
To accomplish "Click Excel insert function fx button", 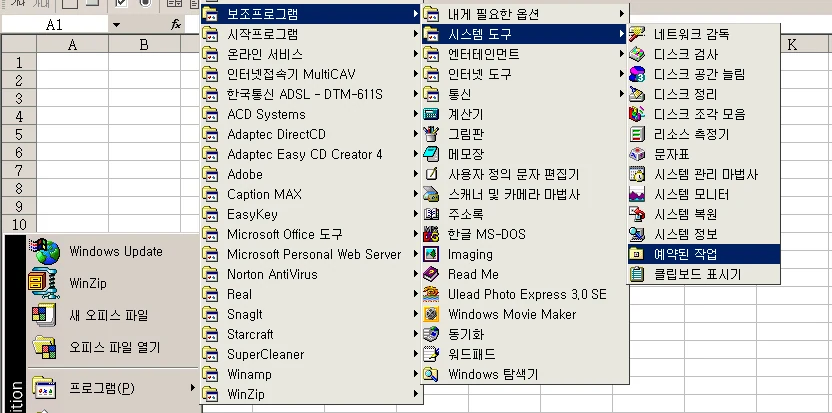I will [x=176, y=24].
